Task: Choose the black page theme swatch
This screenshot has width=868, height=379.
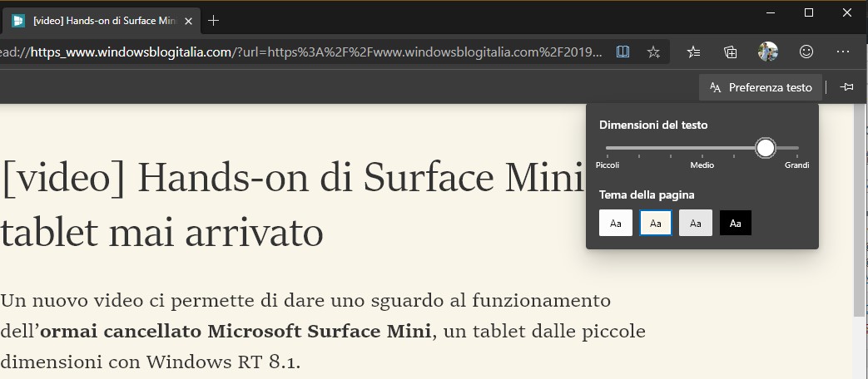Action: [x=736, y=224]
